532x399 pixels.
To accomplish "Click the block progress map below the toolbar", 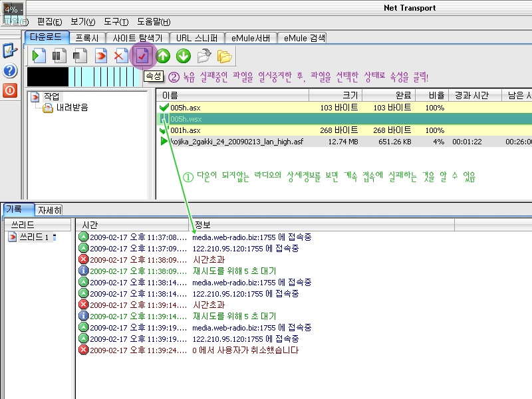I will coord(84,76).
